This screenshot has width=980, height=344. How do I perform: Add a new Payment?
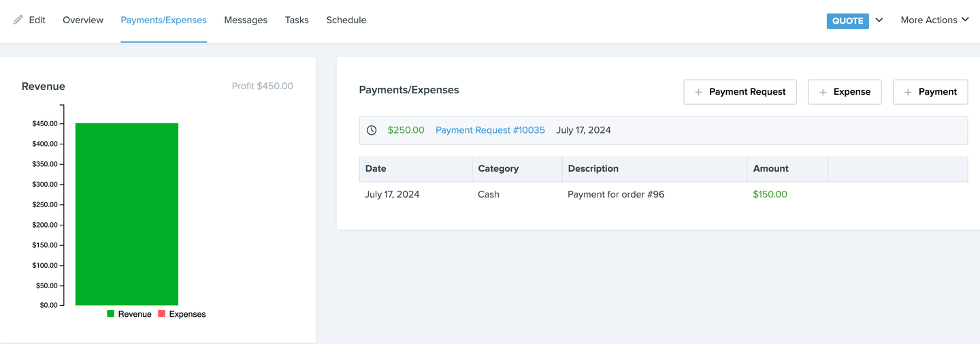[x=930, y=92]
